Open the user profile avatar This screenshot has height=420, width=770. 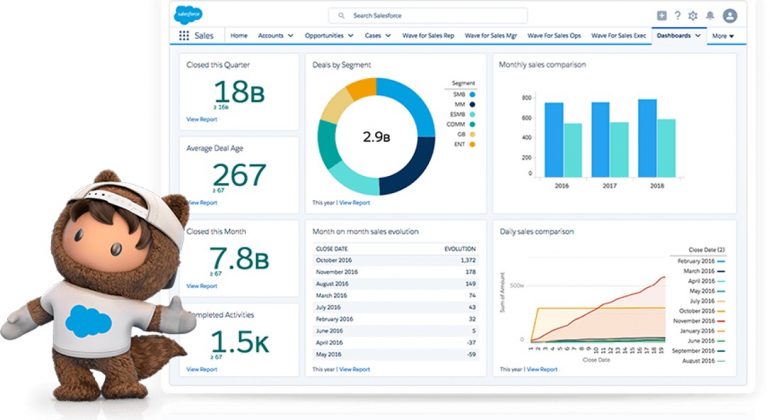730,16
